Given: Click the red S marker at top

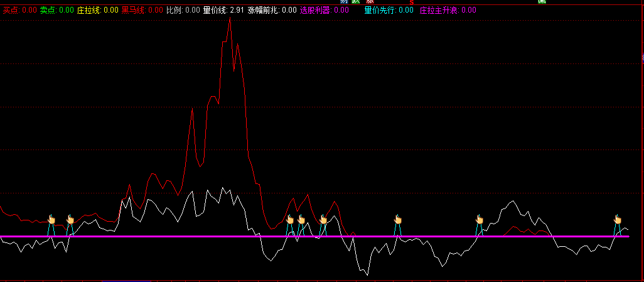Looking at the screenshot, I should click(x=412, y=3).
